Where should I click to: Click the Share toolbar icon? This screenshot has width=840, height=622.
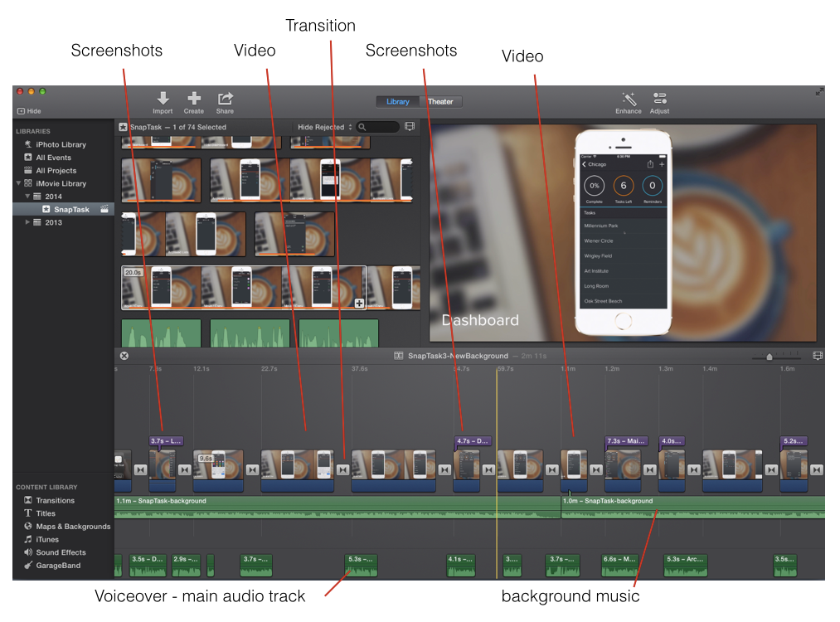pos(225,99)
